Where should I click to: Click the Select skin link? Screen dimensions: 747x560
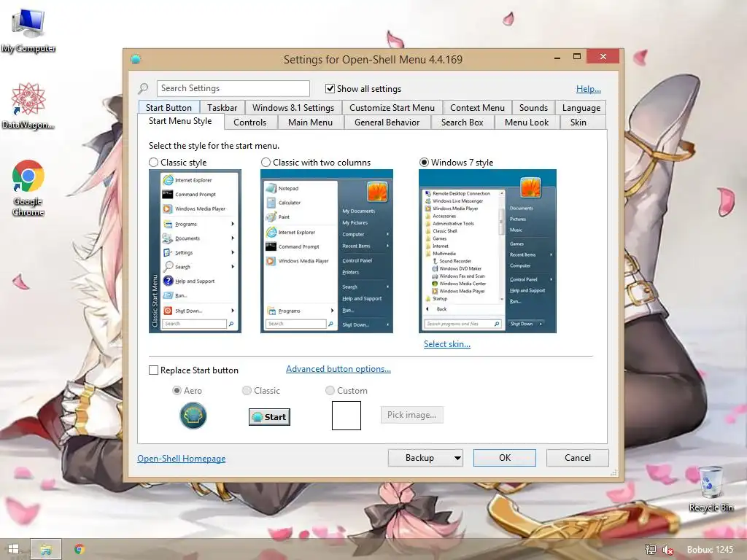447,344
